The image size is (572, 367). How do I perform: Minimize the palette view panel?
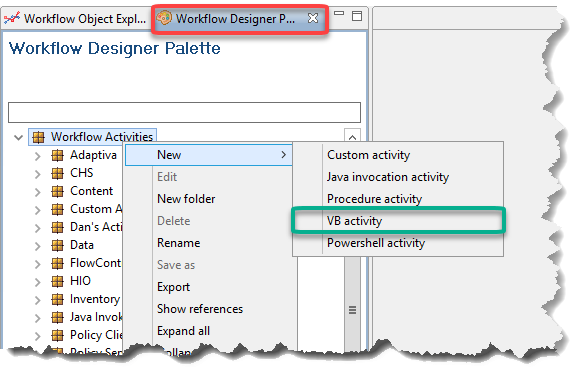tap(339, 13)
